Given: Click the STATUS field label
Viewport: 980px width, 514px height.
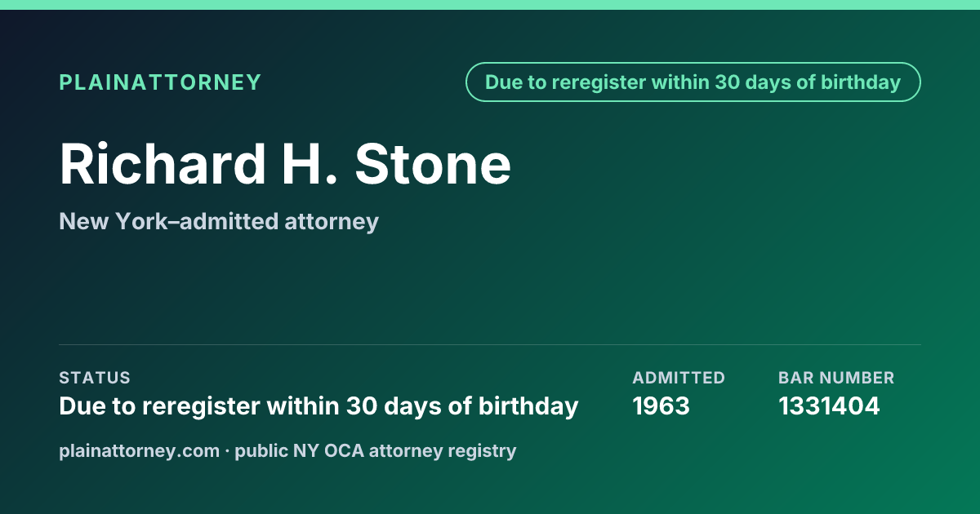Looking at the screenshot, I should click(x=95, y=378).
